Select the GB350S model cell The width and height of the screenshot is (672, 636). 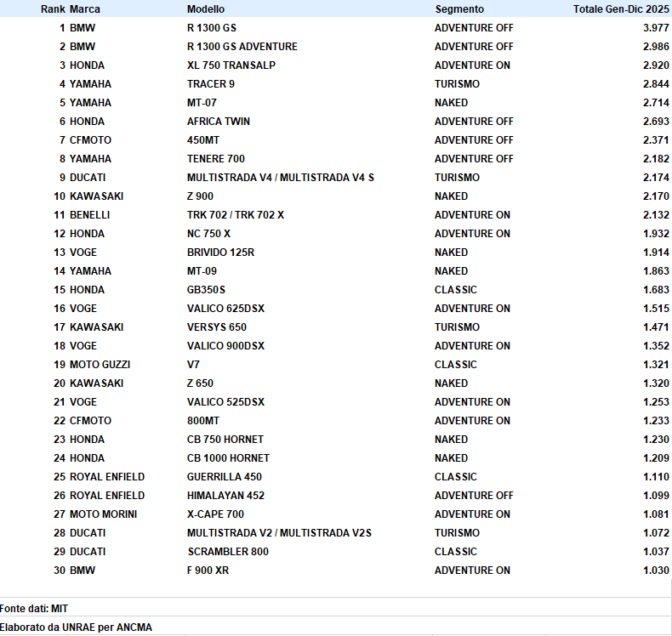(x=206, y=290)
